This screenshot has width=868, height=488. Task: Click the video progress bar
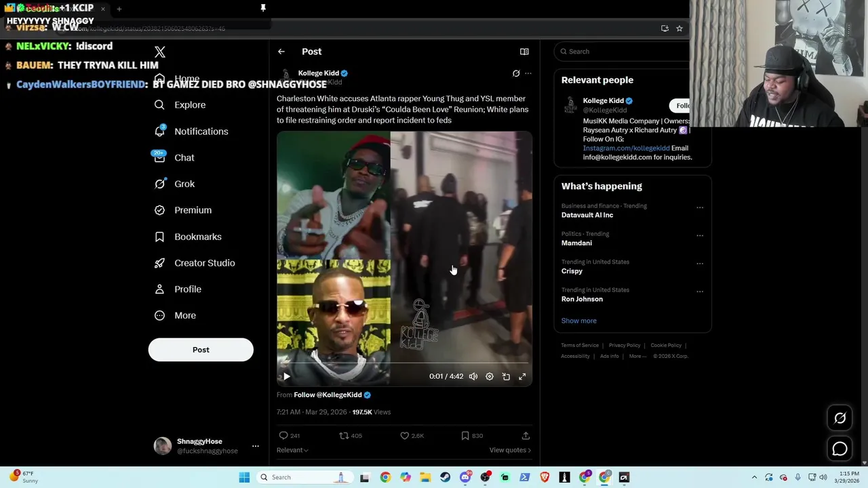click(404, 363)
